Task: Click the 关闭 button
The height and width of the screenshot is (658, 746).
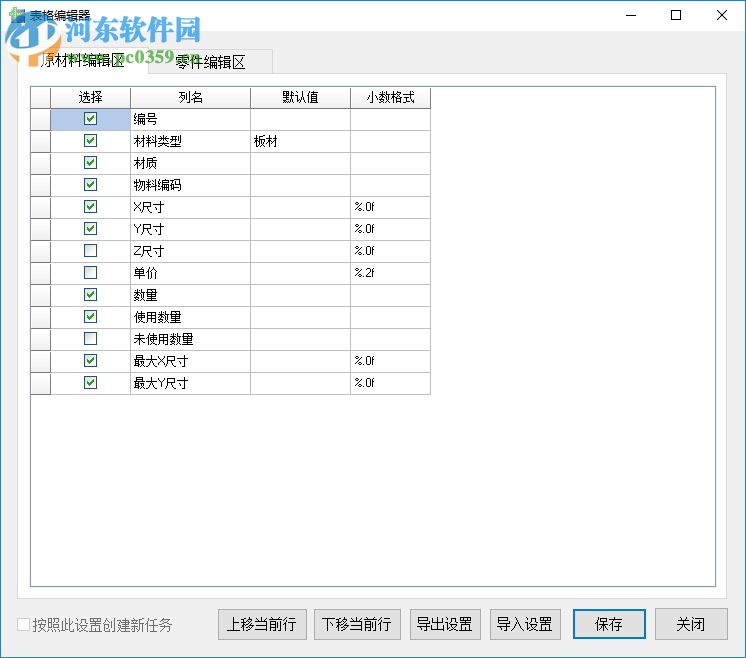Action: [x=691, y=624]
